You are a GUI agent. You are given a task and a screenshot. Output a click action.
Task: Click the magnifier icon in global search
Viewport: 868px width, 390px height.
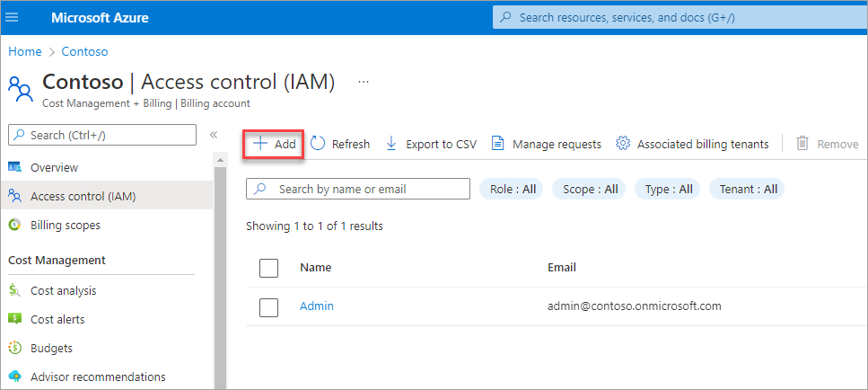pyautogui.click(x=505, y=18)
